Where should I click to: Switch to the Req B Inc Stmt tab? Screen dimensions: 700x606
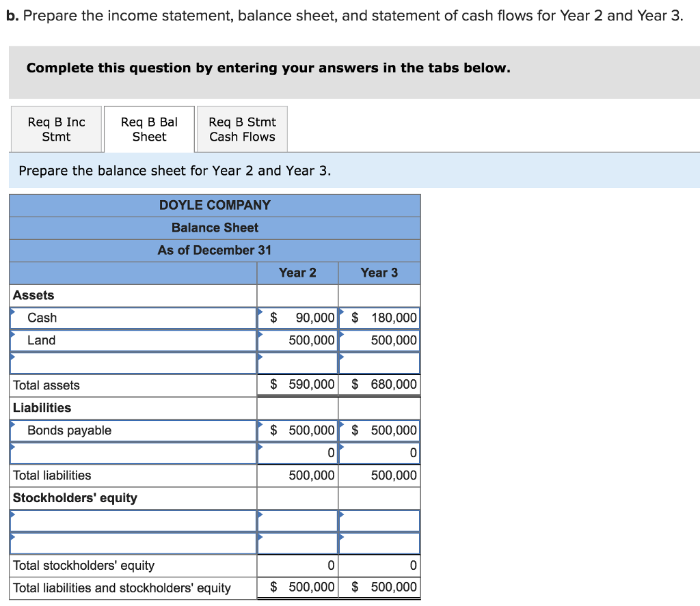tap(56, 129)
